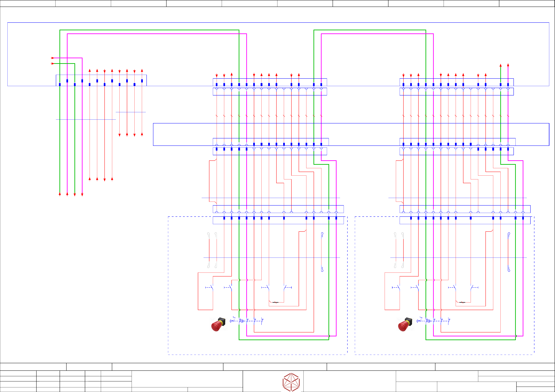Click the black link symbol in left enclosure
This screenshot has width=555, height=392.
point(275,302)
